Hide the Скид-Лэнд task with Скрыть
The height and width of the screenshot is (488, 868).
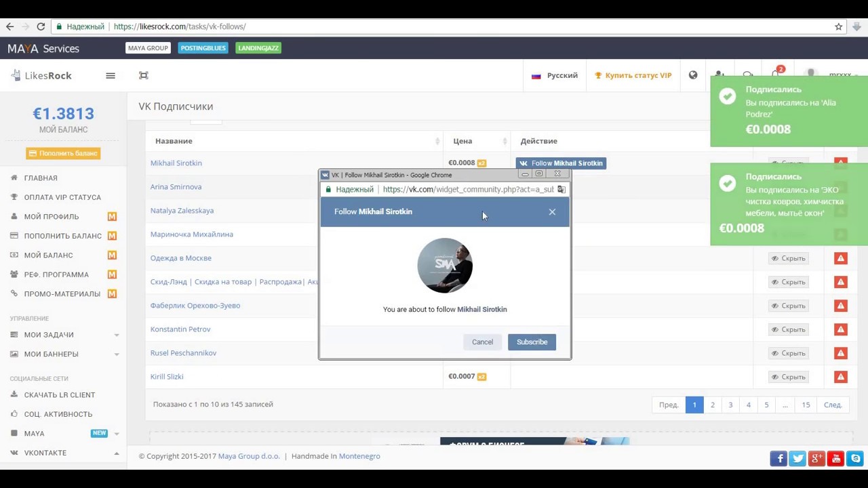tap(788, 282)
